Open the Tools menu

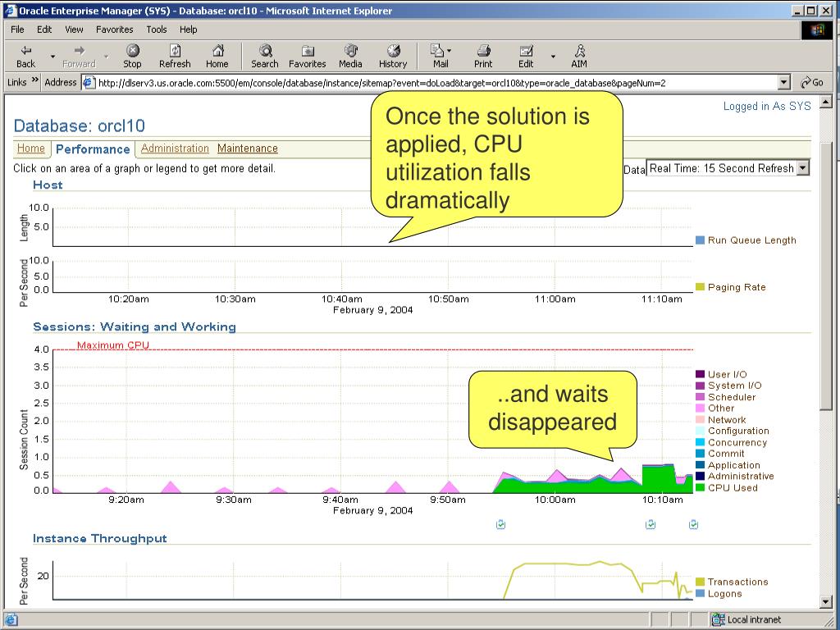(157, 30)
